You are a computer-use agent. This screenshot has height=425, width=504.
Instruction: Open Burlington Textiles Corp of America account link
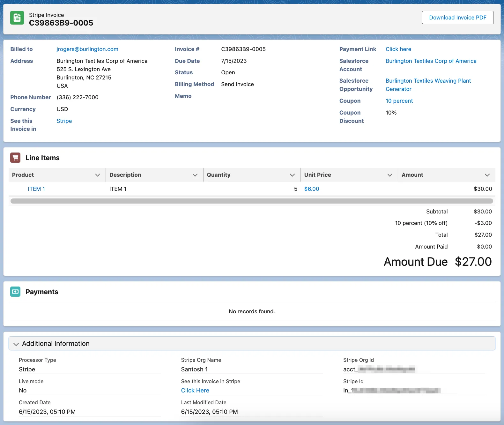pos(431,61)
